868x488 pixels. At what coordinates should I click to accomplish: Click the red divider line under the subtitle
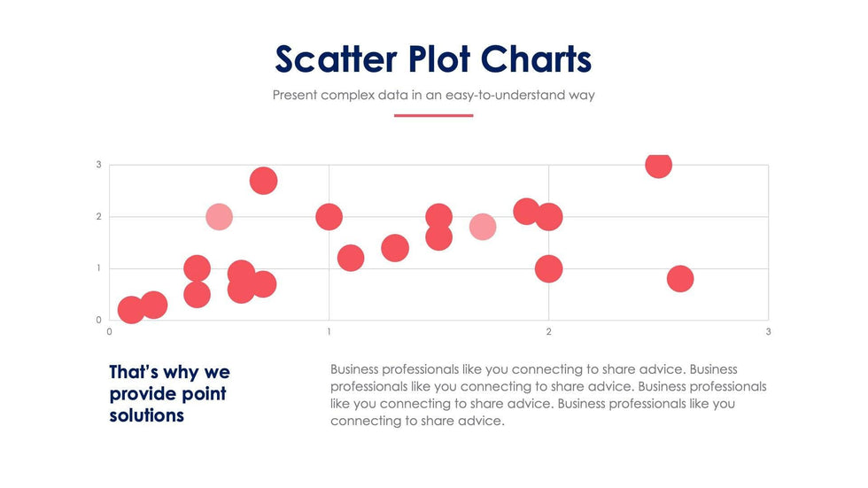(x=433, y=115)
